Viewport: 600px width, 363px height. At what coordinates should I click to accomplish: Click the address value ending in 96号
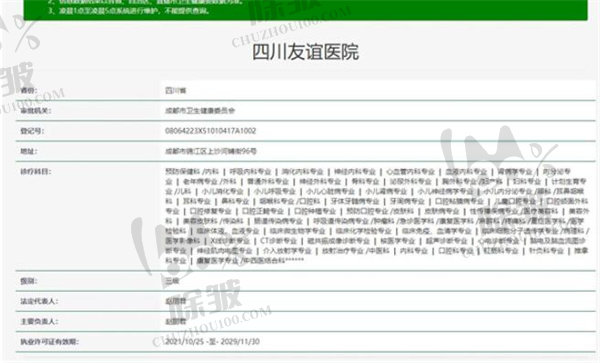(211, 151)
